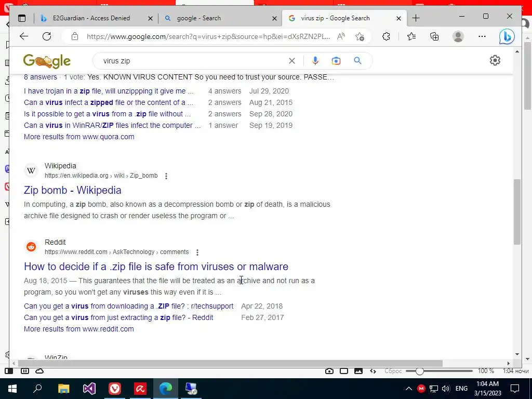Open the Windows Start menu
The height and width of the screenshot is (399, 532).
click(12, 389)
